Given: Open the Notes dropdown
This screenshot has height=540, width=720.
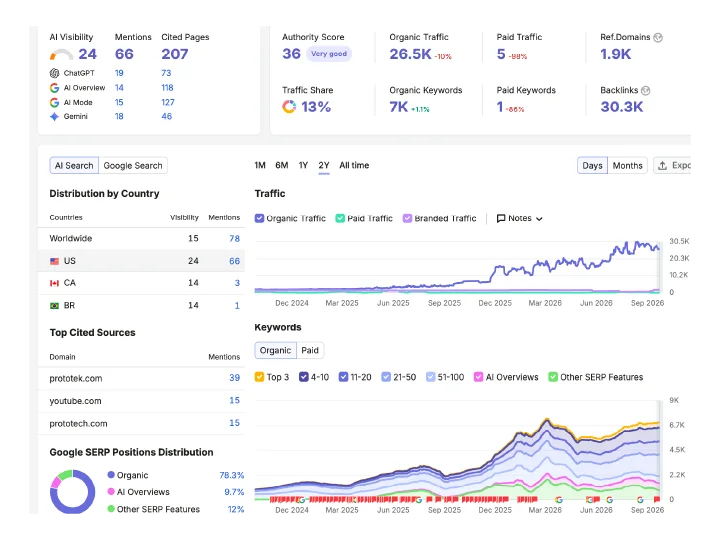Looking at the screenshot, I should tap(520, 219).
